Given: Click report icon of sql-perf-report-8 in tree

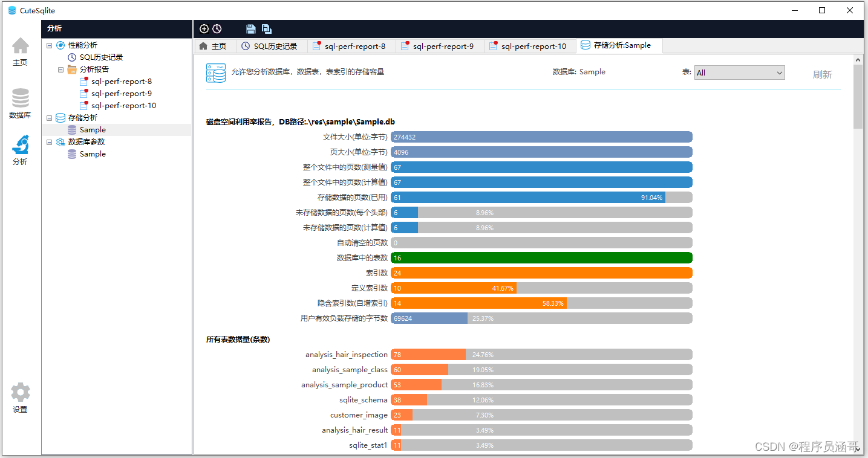Looking at the screenshot, I should [84, 82].
